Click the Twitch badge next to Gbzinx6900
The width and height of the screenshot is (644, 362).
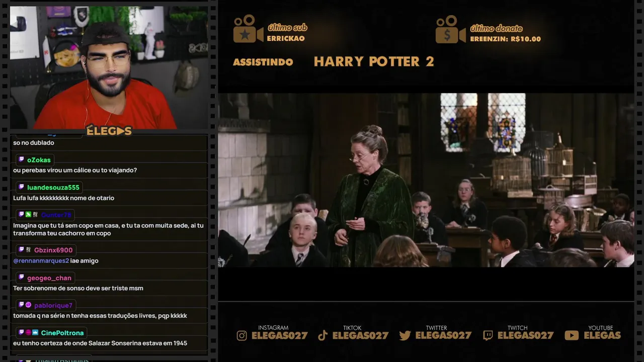point(21,250)
